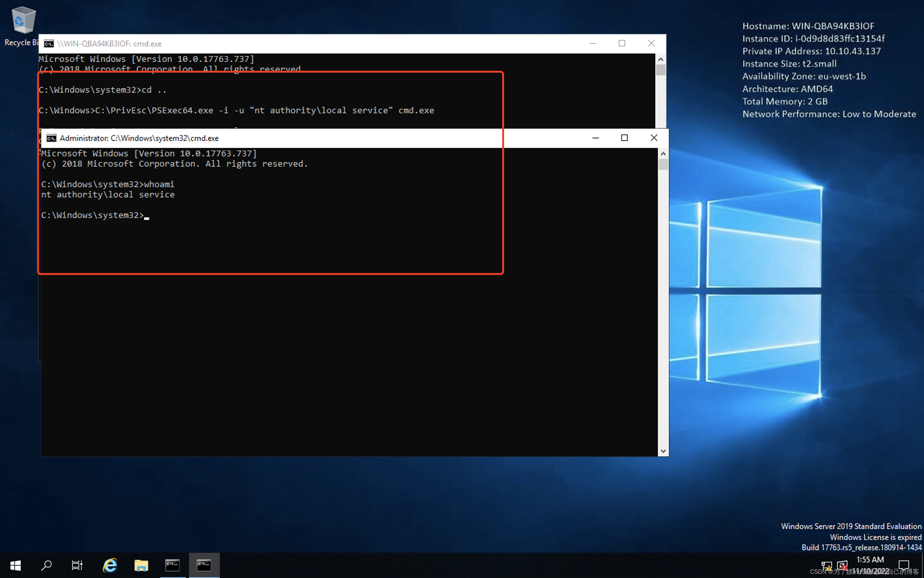Click the 'Architecture: AMD64' desktop text
The width and height of the screenshot is (924, 578).
tap(787, 89)
